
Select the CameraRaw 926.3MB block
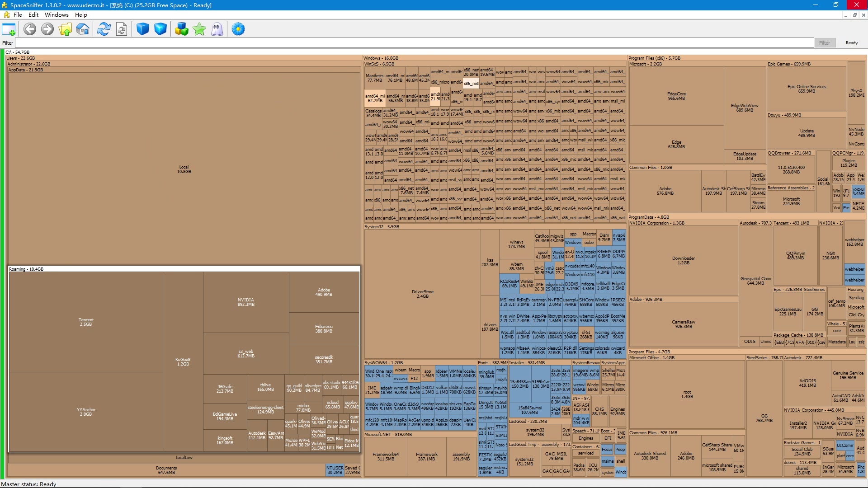coord(684,324)
